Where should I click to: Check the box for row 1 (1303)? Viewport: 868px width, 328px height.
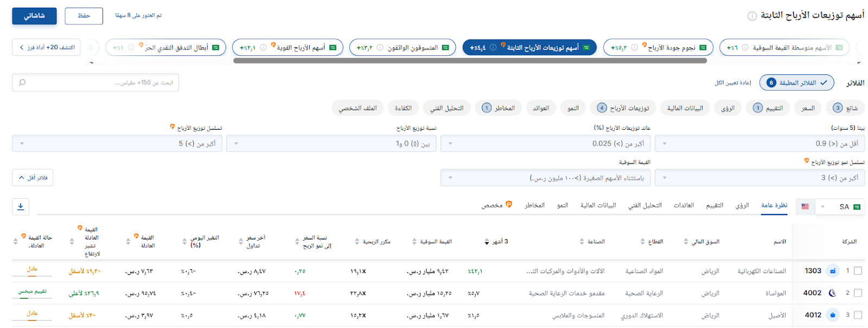coord(858,270)
